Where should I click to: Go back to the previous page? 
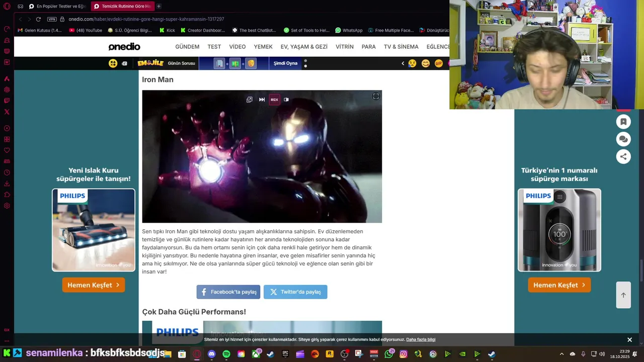click(20, 19)
